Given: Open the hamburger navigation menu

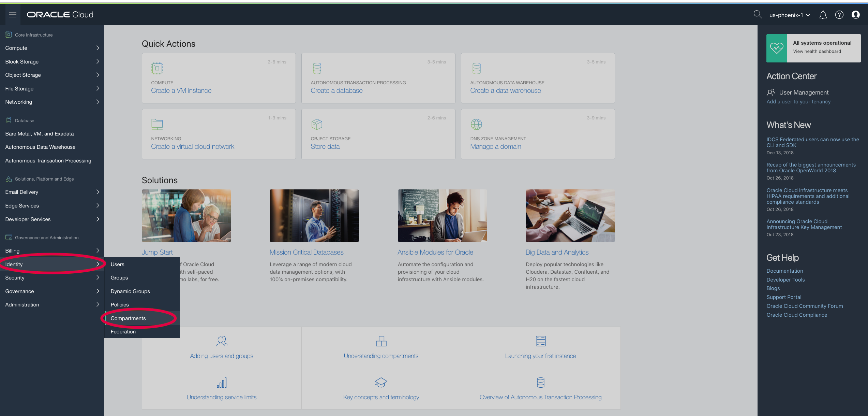Looking at the screenshot, I should tap(13, 15).
